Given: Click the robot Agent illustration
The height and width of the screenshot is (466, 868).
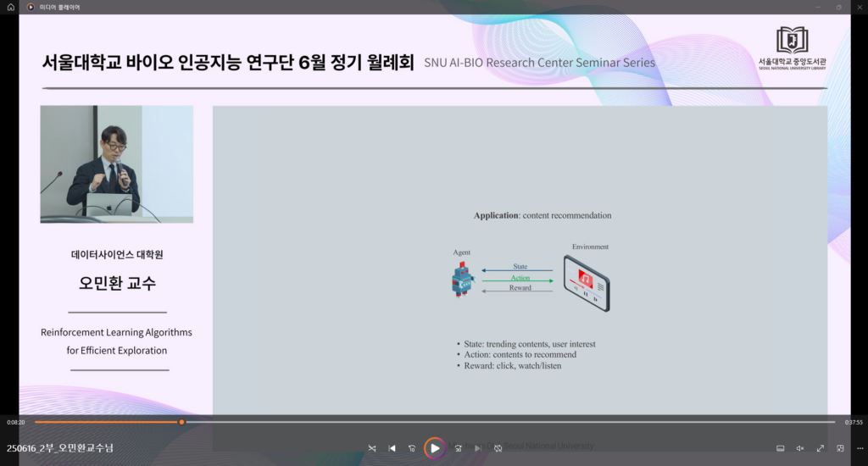Looking at the screenshot, I should point(462,280).
